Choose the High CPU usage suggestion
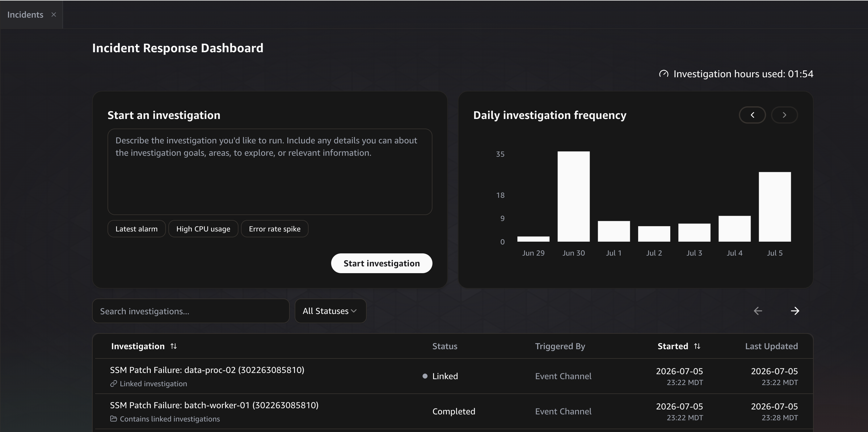Image resolution: width=868 pixels, height=432 pixels. [203, 229]
